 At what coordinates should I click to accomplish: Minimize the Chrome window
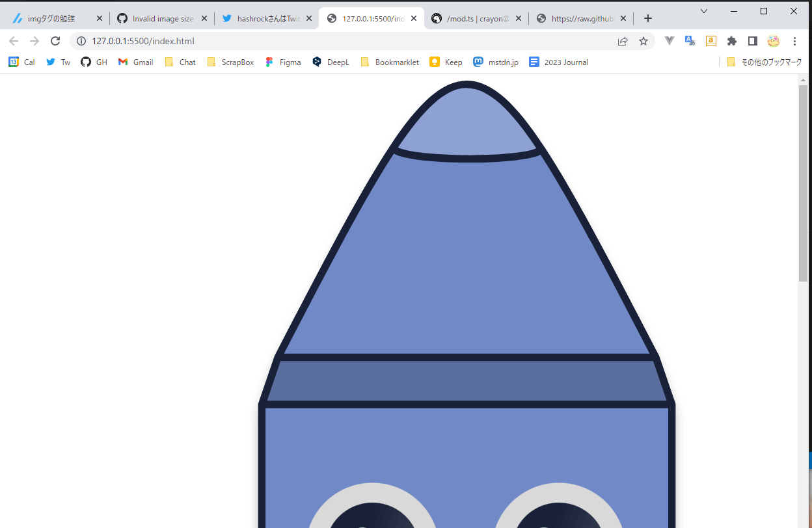coord(734,11)
